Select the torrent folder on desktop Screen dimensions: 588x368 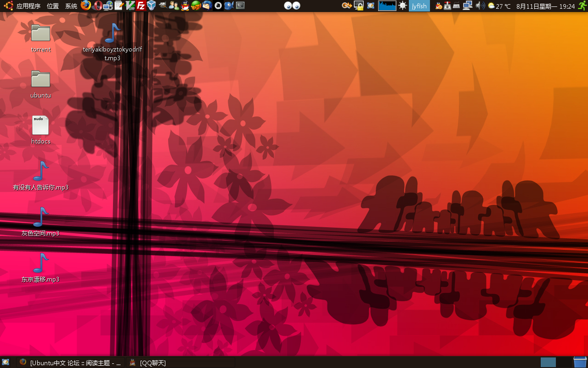tap(41, 38)
